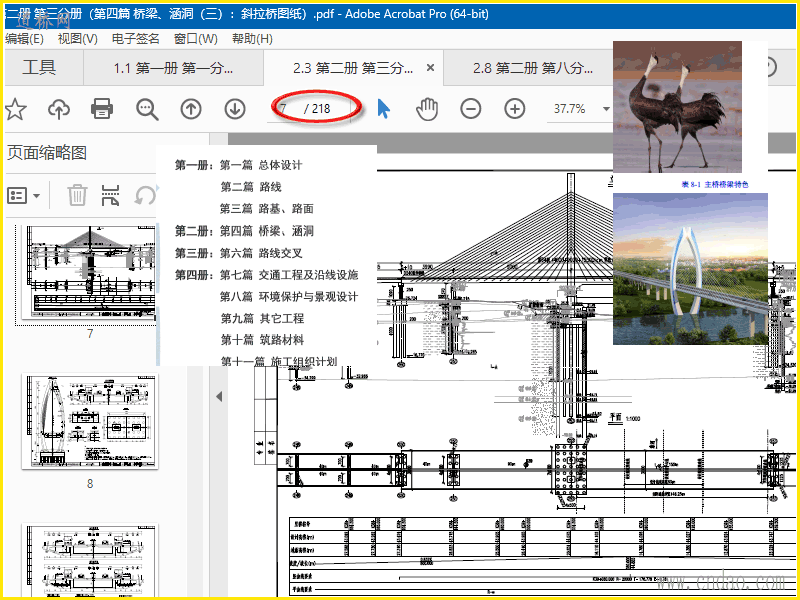Print the document with printer icon
The height and width of the screenshot is (600, 800).
pyautogui.click(x=102, y=109)
